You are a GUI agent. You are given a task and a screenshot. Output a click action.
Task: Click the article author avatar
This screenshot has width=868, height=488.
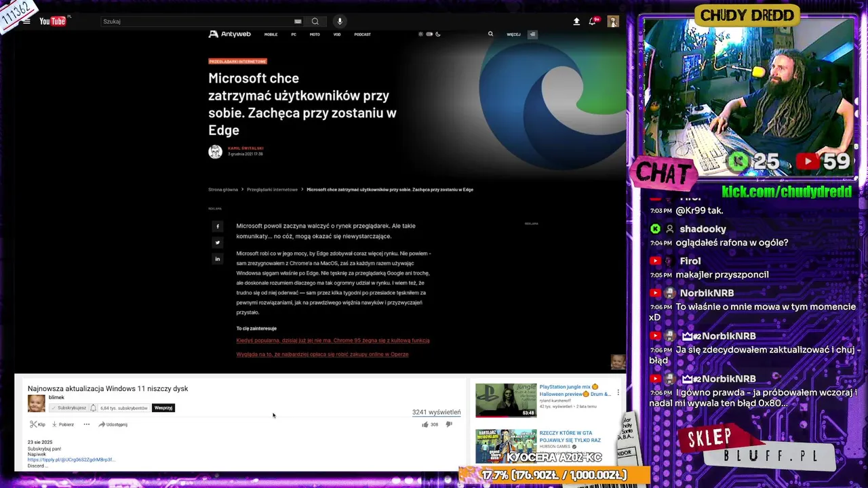coord(215,152)
